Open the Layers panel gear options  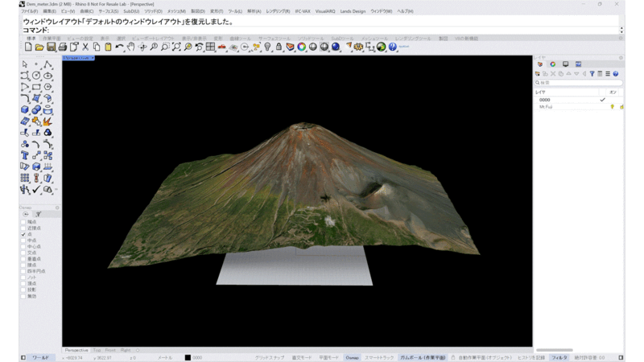point(621,58)
